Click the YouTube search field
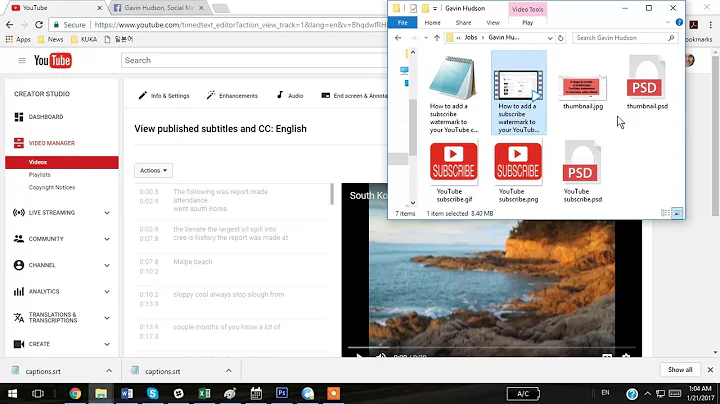This screenshot has height=404, width=720. (254, 60)
